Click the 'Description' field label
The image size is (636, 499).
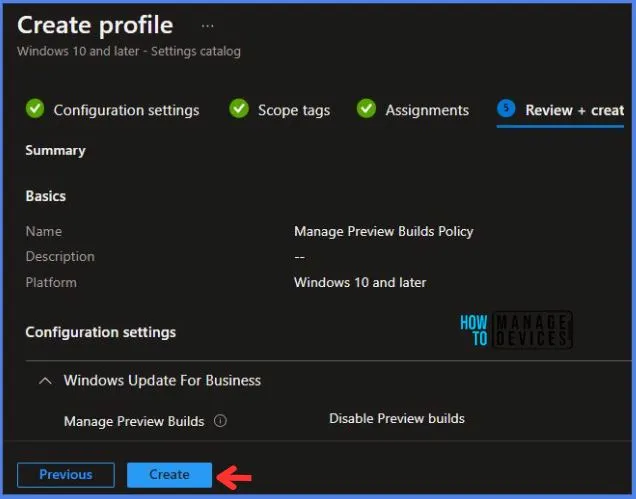[x=60, y=257]
